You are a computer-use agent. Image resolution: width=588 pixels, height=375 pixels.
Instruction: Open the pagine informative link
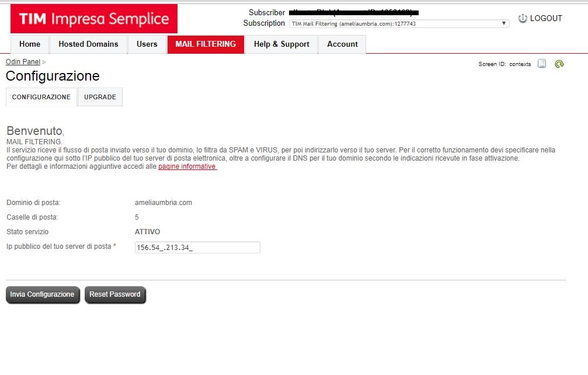point(187,166)
